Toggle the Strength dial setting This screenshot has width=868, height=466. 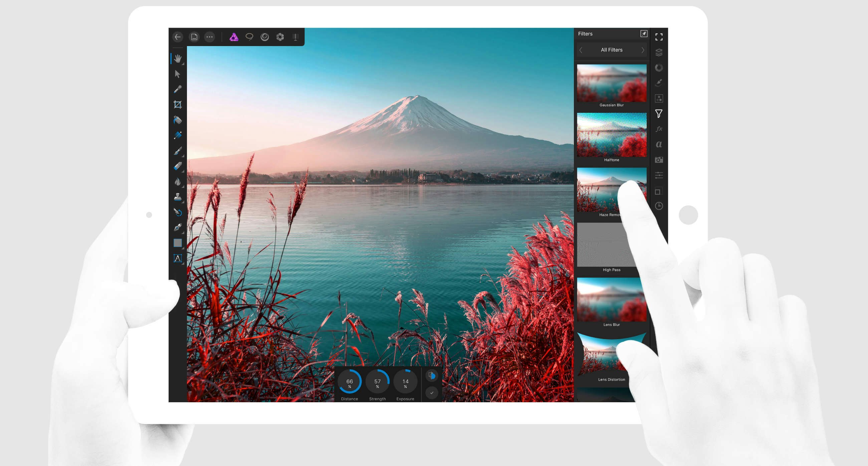pos(377,382)
